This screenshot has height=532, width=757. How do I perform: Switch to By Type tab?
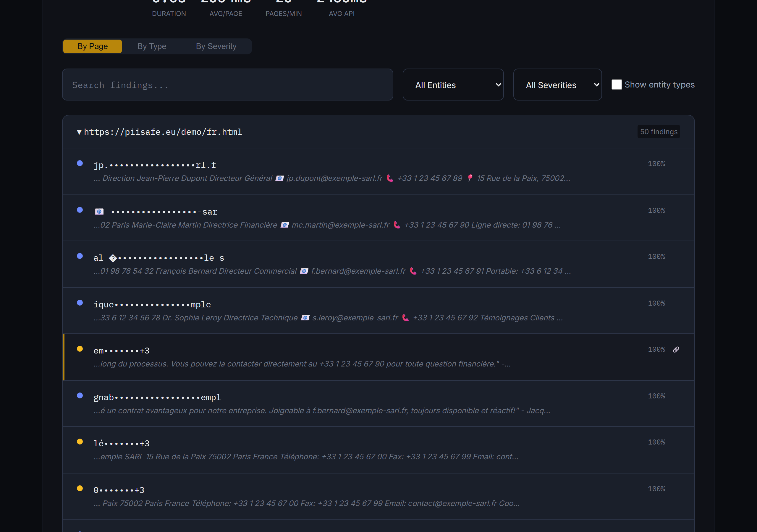(x=152, y=46)
